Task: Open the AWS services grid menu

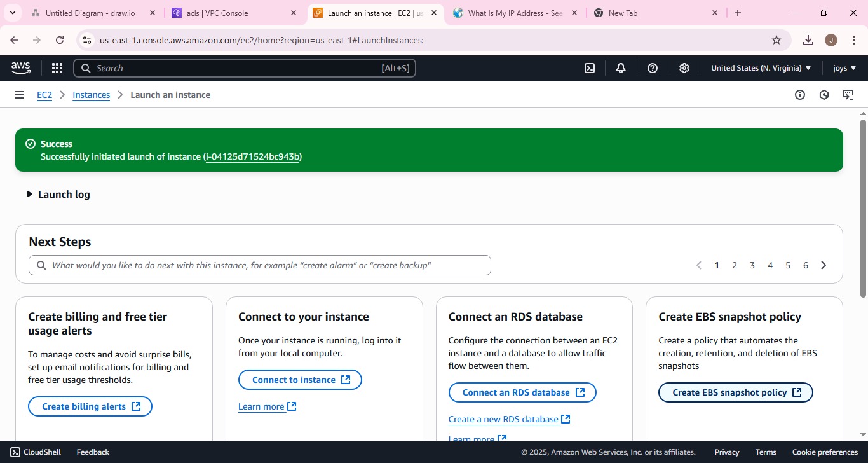Action: point(57,68)
